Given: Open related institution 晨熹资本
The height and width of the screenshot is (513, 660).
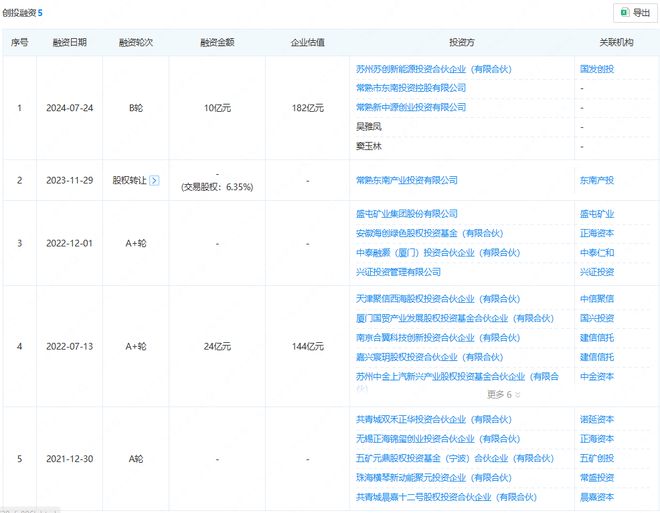Looking at the screenshot, I should [x=597, y=497].
